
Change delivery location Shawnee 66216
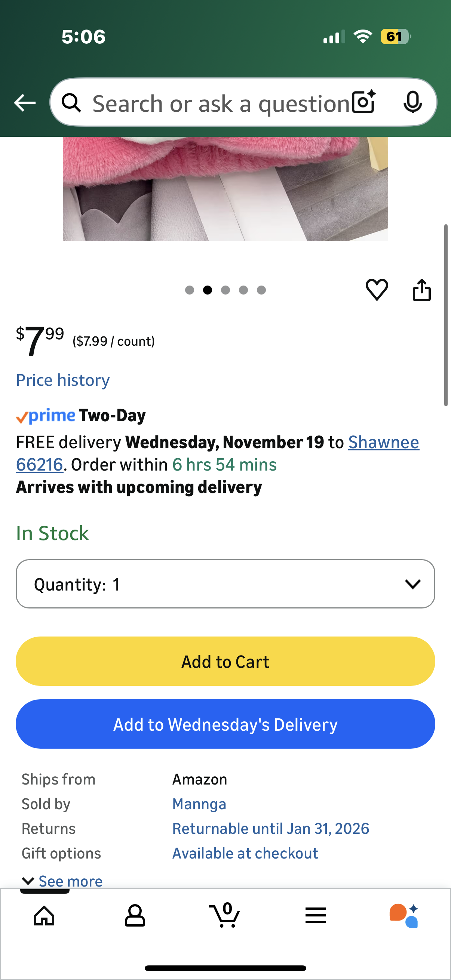tap(383, 443)
